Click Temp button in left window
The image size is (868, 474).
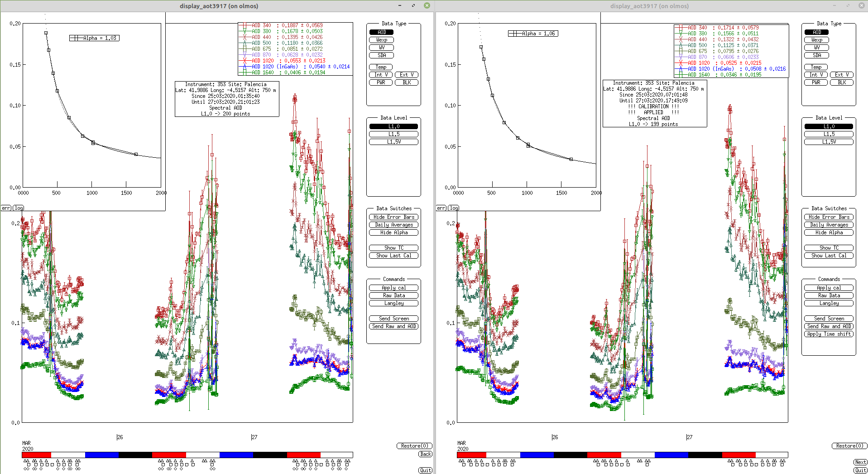(x=381, y=67)
